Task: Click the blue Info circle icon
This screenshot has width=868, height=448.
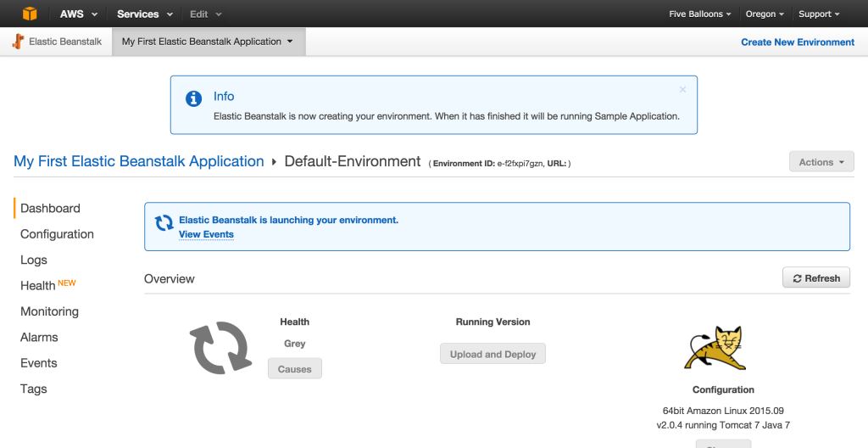Action: [x=193, y=98]
